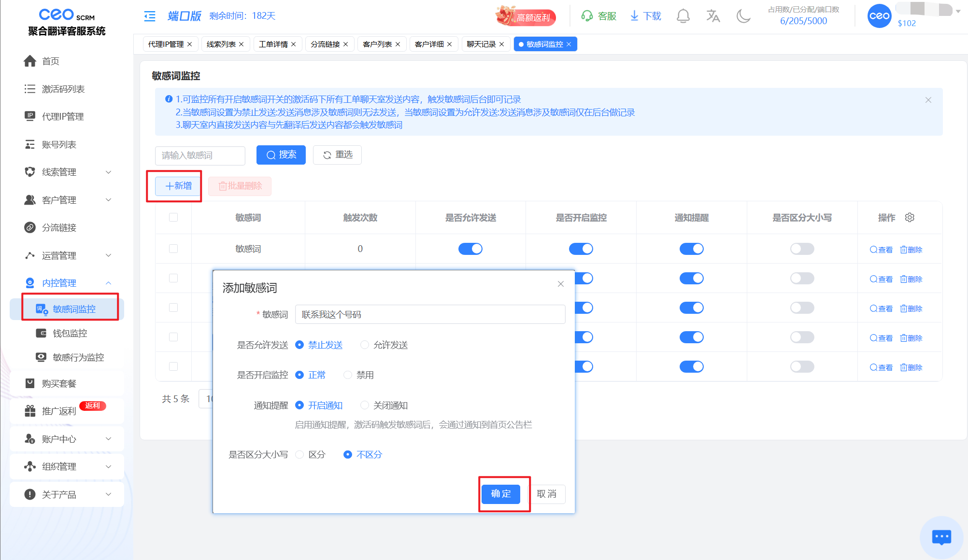Collapse sidebar with the menu fold icon
Screen dimensions: 968x560
150,16
